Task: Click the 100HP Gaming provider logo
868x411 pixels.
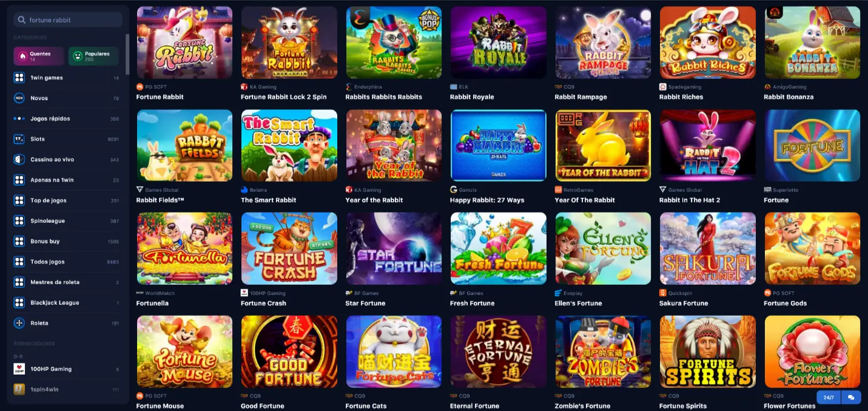Action: 19,369
